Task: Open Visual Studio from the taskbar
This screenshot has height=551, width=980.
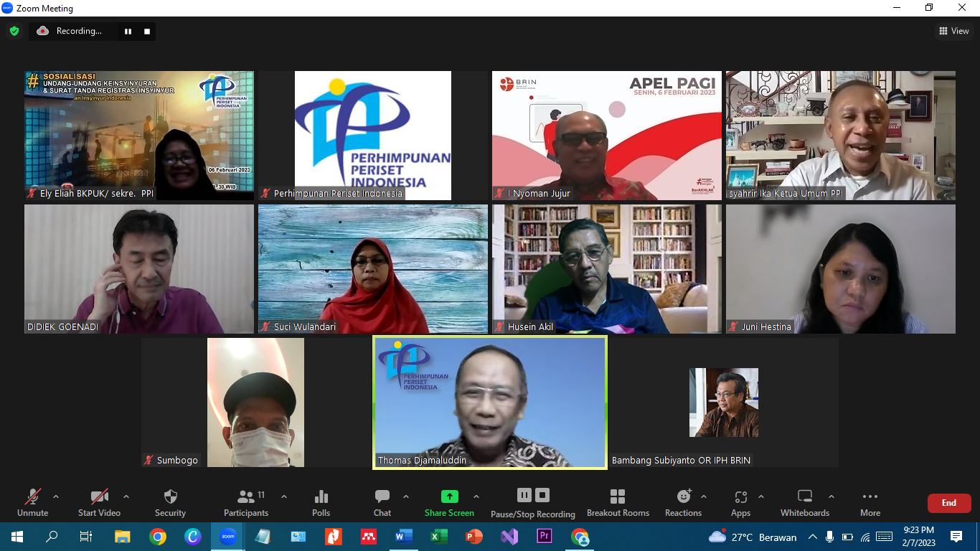Action: (x=509, y=537)
